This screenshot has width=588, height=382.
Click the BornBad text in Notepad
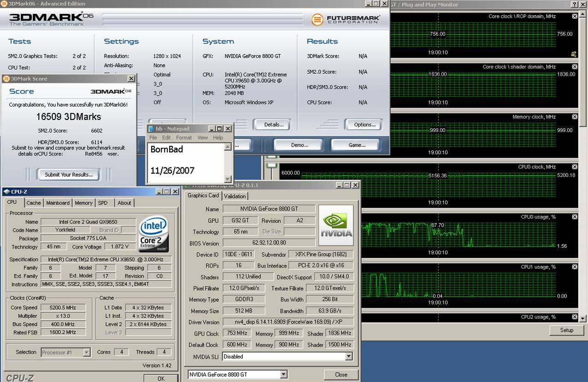[x=167, y=149]
